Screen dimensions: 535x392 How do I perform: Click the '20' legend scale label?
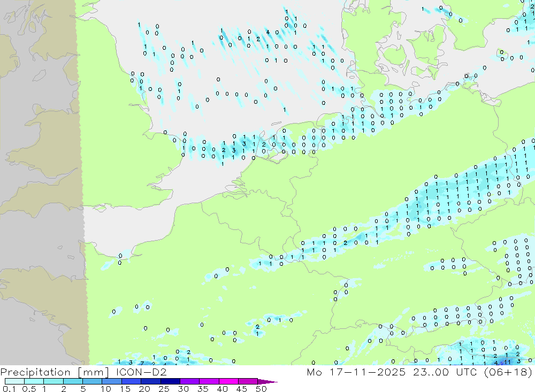coord(144,389)
